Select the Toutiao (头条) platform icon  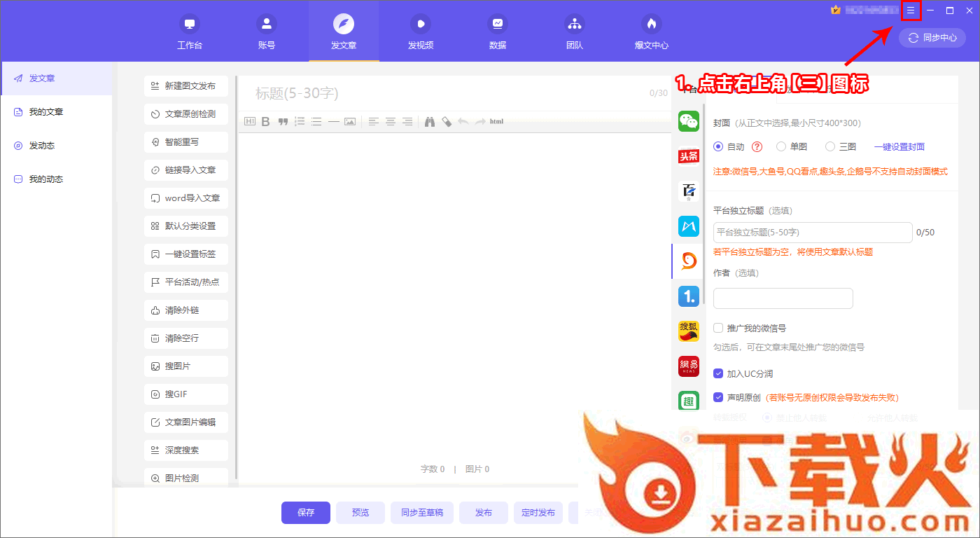(689, 156)
